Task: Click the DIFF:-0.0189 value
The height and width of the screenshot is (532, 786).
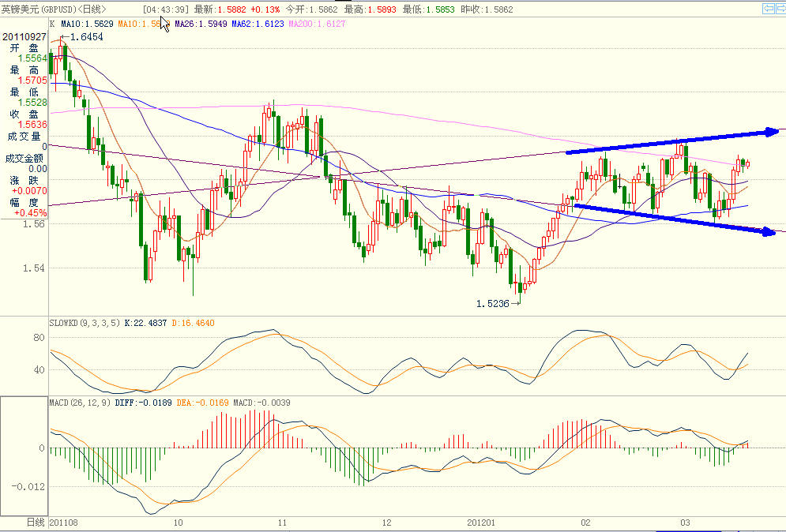Action: coord(143,403)
